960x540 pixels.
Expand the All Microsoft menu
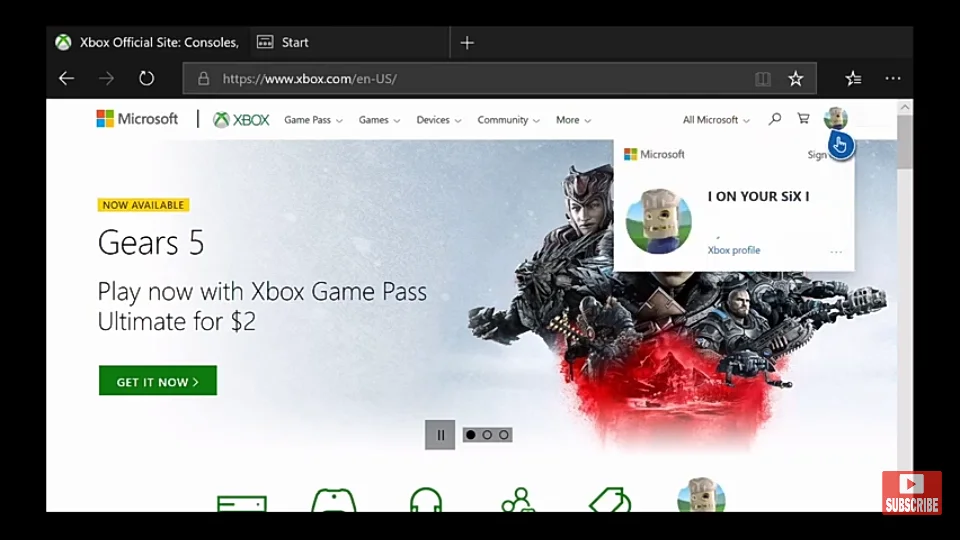click(x=716, y=120)
